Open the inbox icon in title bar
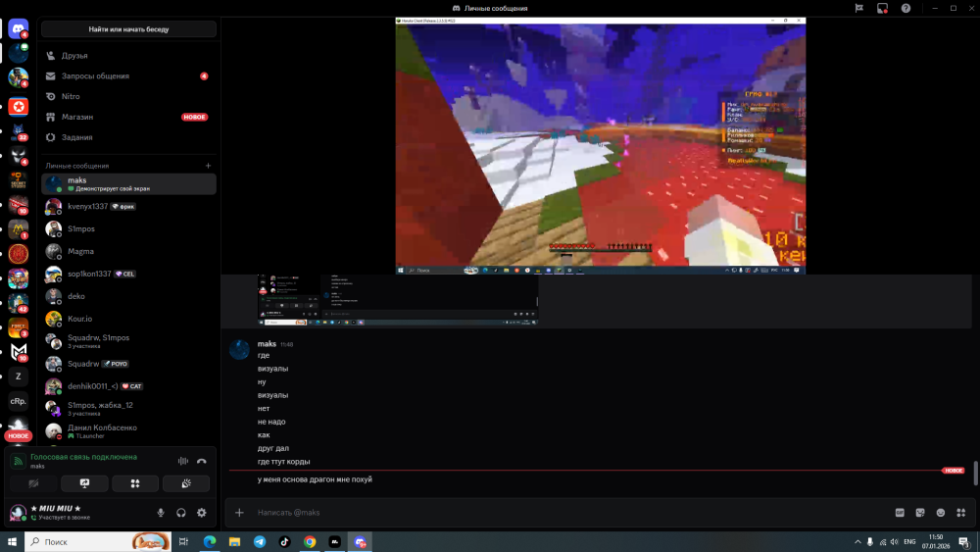Image resolution: width=980 pixels, height=552 pixels. pyautogui.click(x=883, y=8)
